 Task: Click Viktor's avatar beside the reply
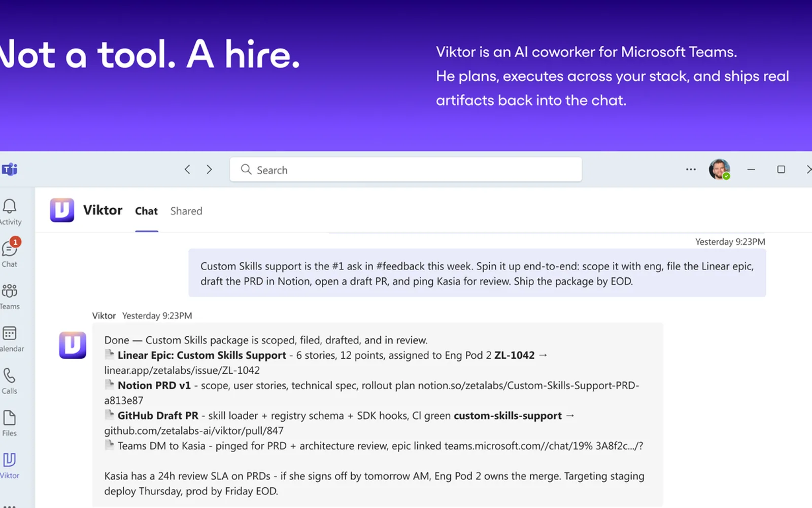coord(73,345)
